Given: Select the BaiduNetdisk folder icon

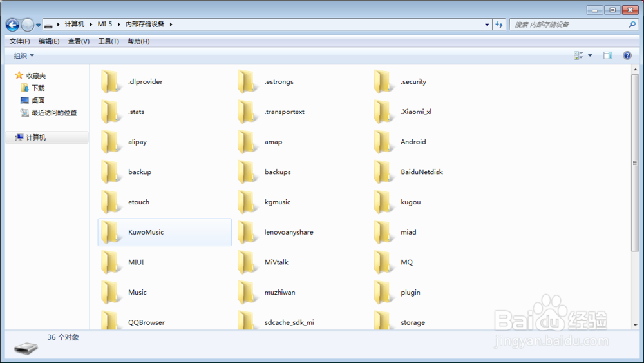Looking at the screenshot, I should (384, 172).
